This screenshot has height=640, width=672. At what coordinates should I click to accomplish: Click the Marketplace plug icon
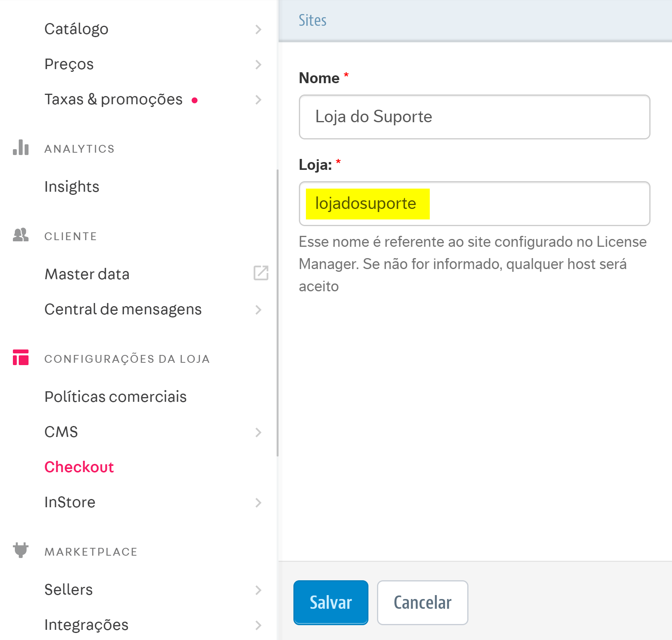coord(20,551)
